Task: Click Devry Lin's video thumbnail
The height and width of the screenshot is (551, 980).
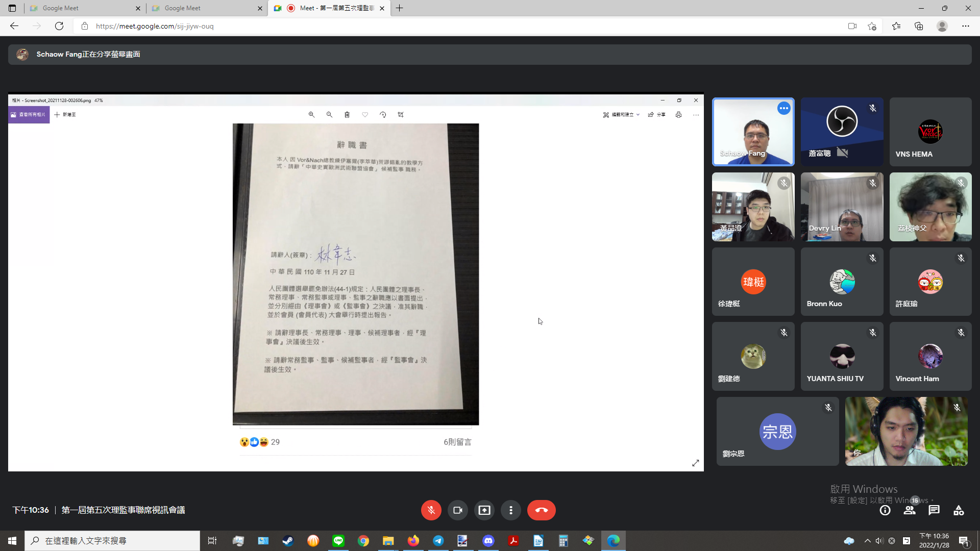Action: tap(842, 207)
